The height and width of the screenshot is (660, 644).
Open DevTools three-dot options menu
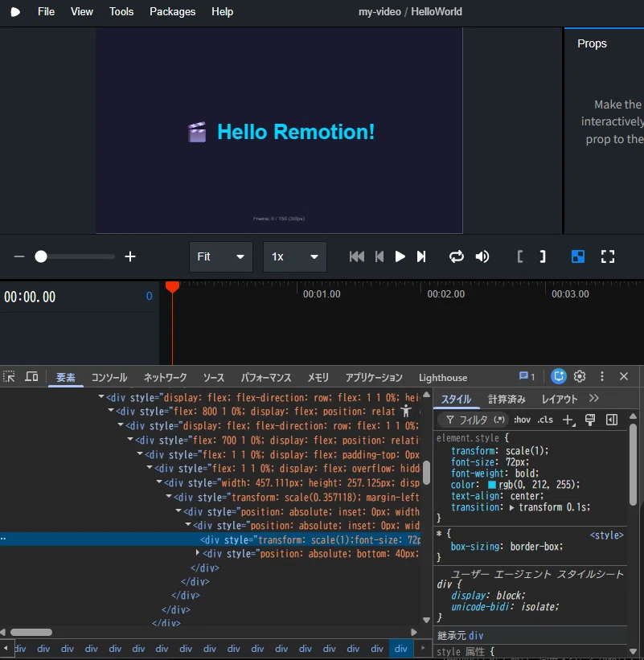click(602, 376)
